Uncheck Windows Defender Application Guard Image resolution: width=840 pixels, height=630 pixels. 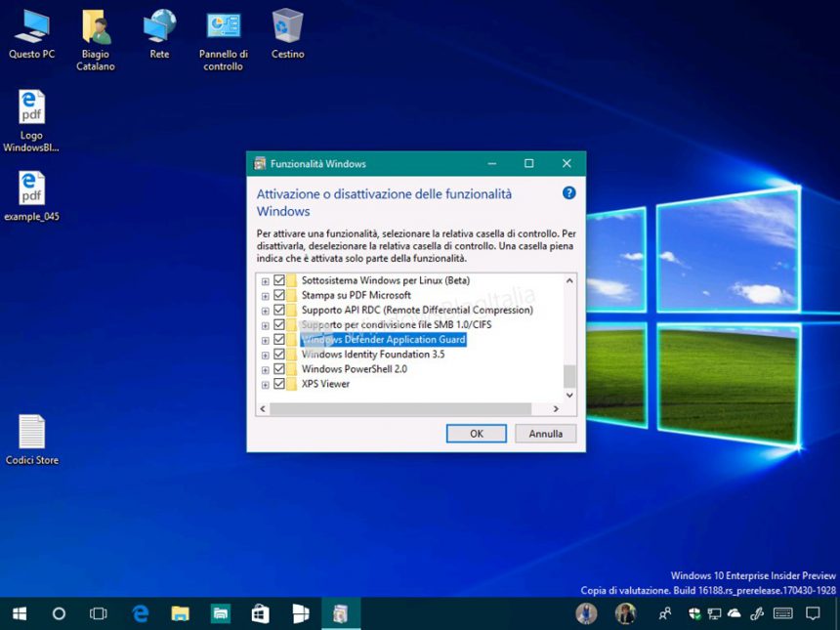[x=279, y=340]
